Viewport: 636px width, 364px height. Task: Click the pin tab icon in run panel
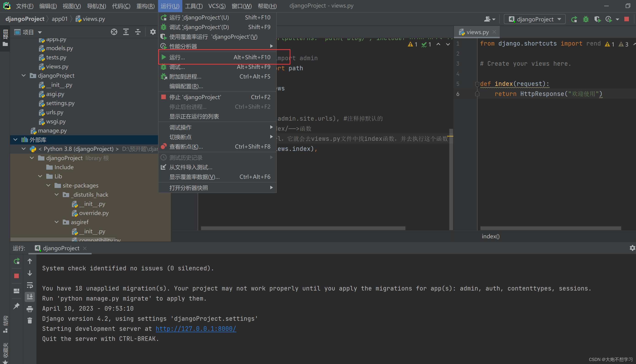coord(16,306)
